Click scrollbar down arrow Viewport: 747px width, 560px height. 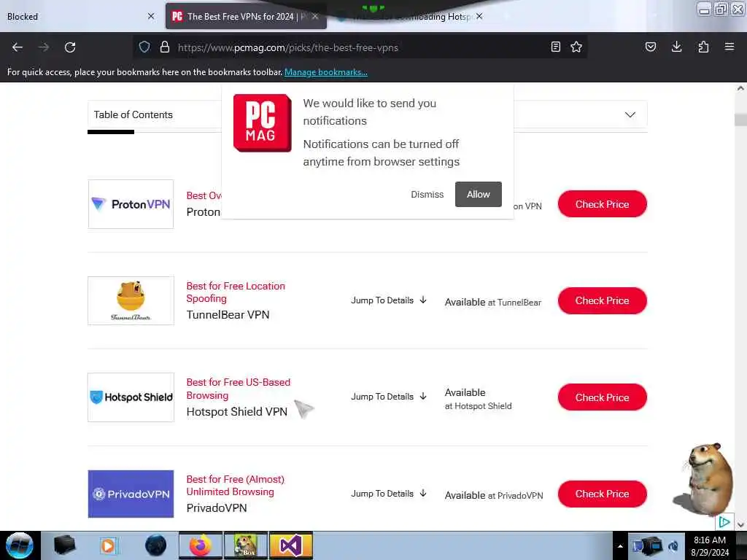pos(740,525)
